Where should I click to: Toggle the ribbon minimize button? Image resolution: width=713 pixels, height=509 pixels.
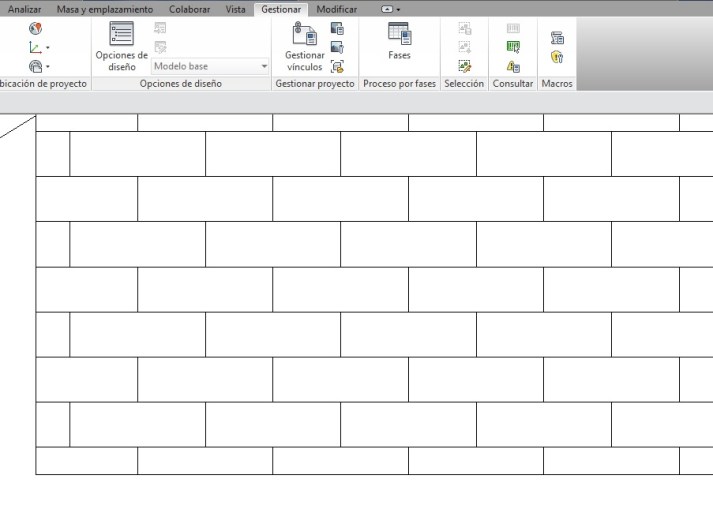[x=387, y=9]
